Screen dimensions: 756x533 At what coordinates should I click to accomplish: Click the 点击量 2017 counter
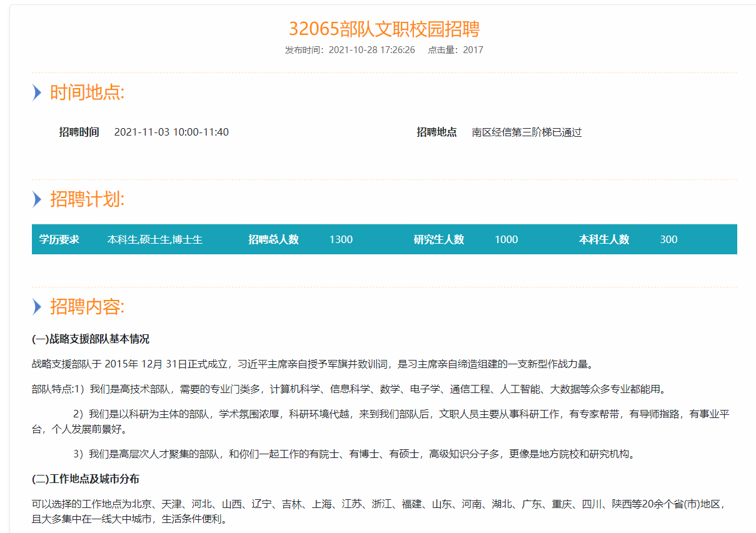pos(455,50)
